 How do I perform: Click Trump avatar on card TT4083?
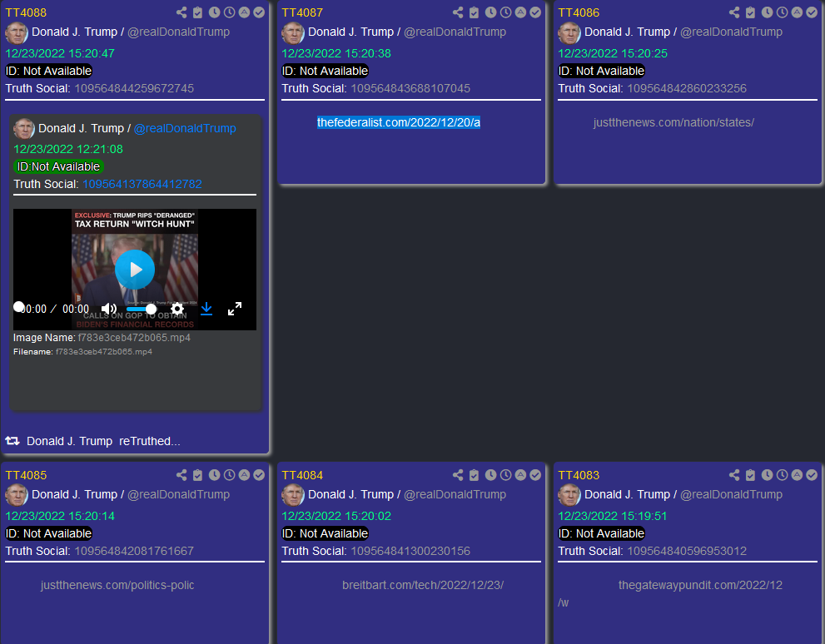[569, 495]
